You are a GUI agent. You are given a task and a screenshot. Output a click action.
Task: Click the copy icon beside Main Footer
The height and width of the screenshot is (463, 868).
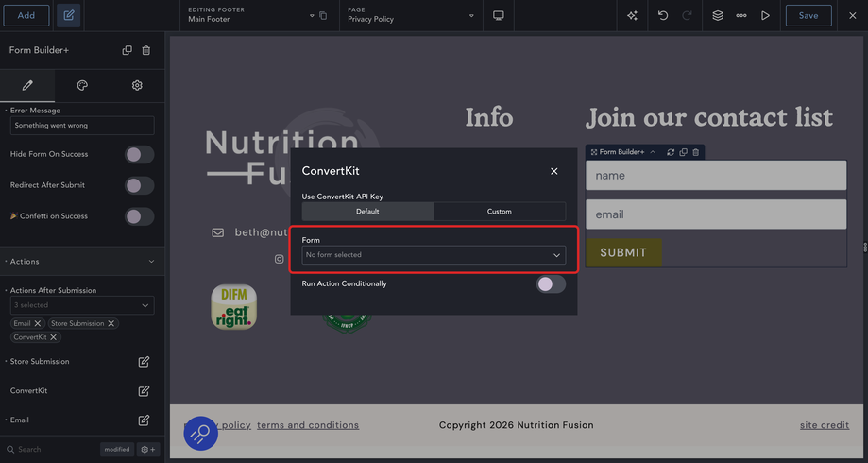click(x=323, y=15)
